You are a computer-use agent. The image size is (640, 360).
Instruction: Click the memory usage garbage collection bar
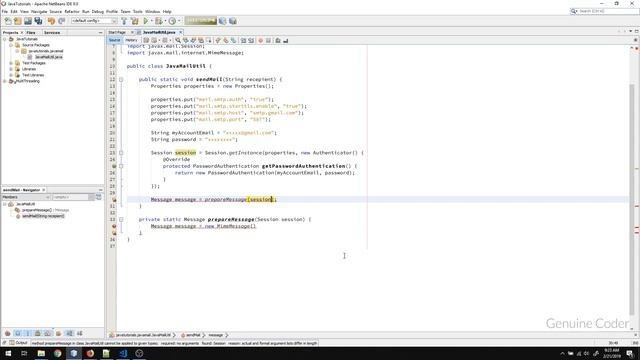coord(200,21)
